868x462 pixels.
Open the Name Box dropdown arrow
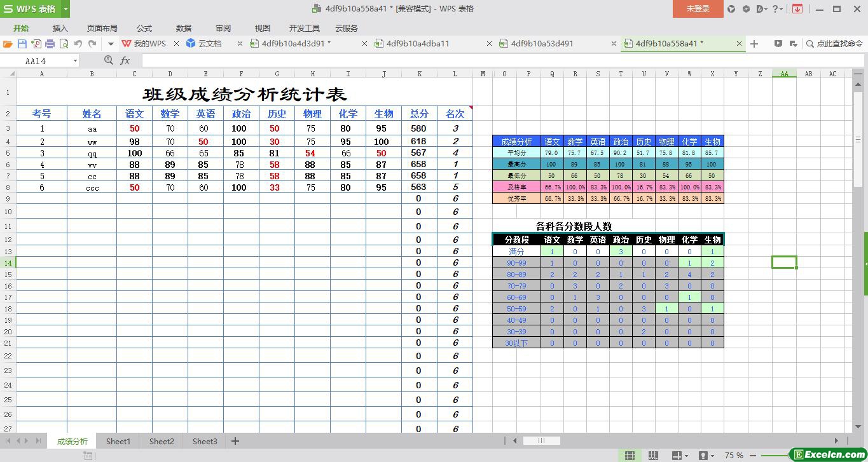[75, 61]
